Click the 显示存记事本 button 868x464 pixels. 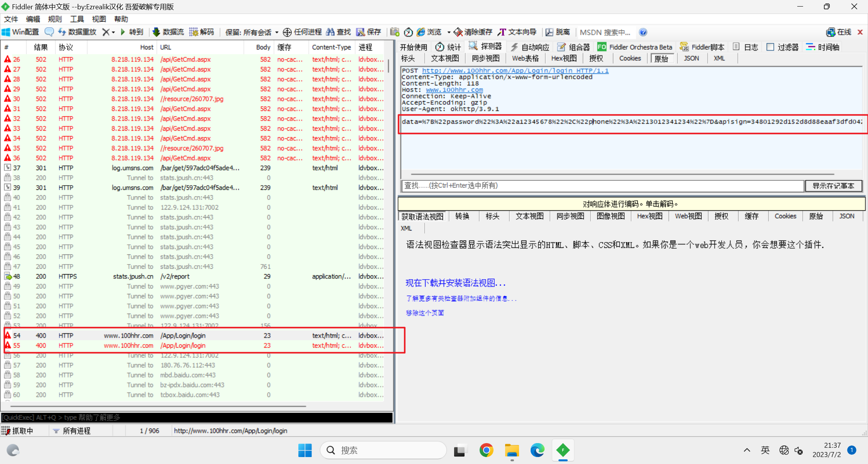point(833,186)
